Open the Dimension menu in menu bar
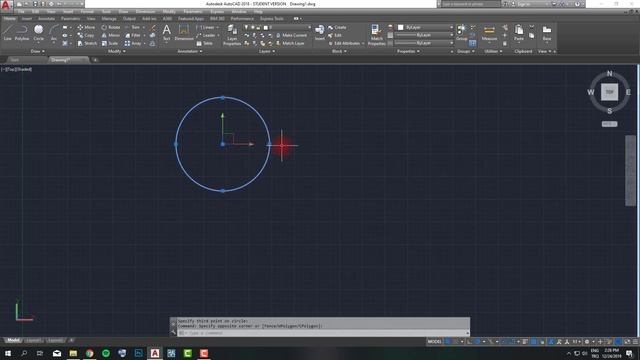The height and width of the screenshot is (360, 640). 145,12
